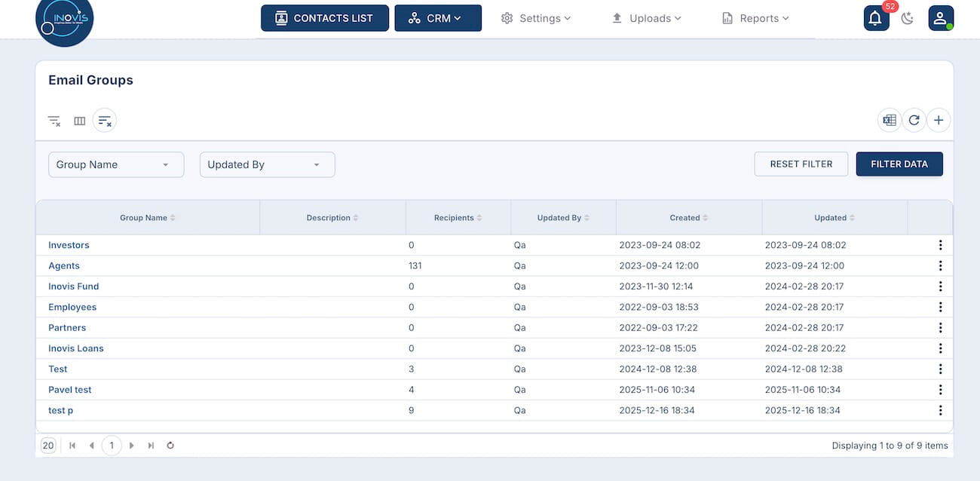Open the Reports menu
980x481 pixels.
[x=755, y=18]
